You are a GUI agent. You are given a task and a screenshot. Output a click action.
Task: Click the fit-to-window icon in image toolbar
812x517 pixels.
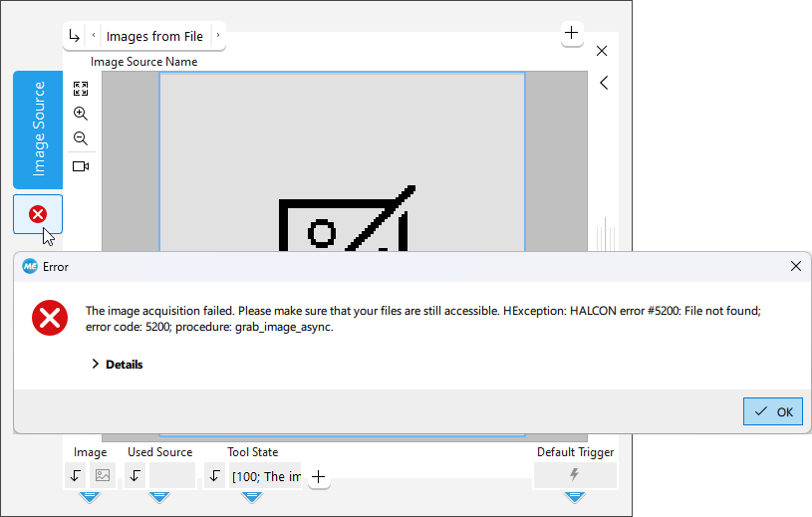(81, 88)
